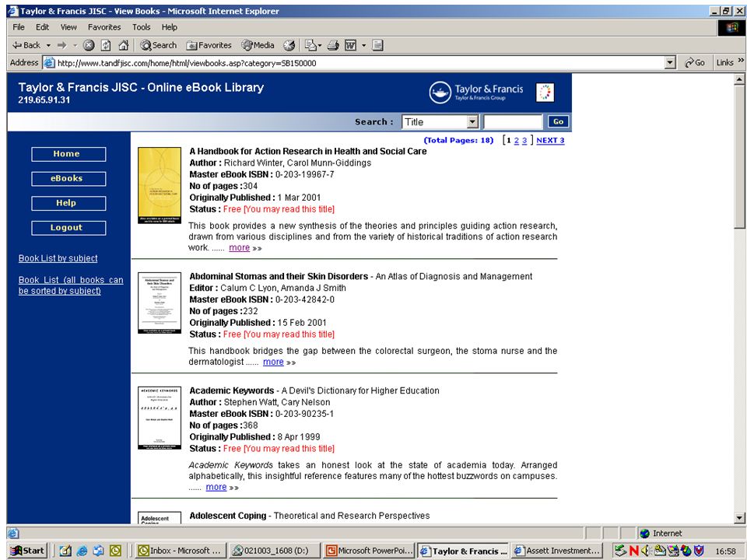Click the Help button in the blue sidebar
The width and height of the screenshot is (747, 560).
pos(68,203)
